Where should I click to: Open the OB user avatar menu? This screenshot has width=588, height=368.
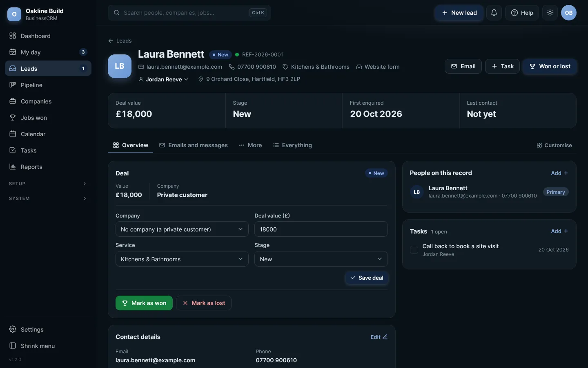569,13
